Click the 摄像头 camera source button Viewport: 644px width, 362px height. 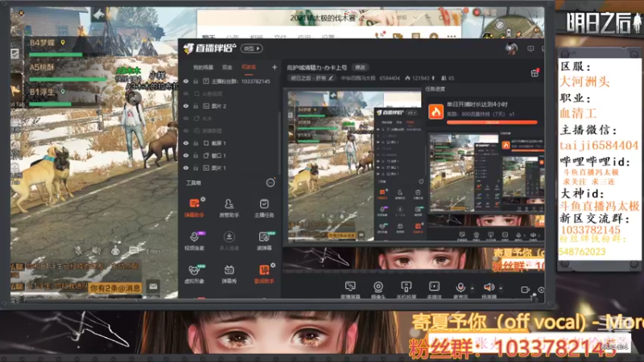pyautogui.click(x=378, y=290)
